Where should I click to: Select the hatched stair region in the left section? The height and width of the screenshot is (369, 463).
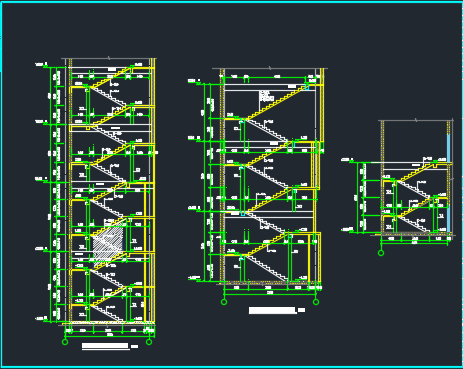click(x=108, y=244)
